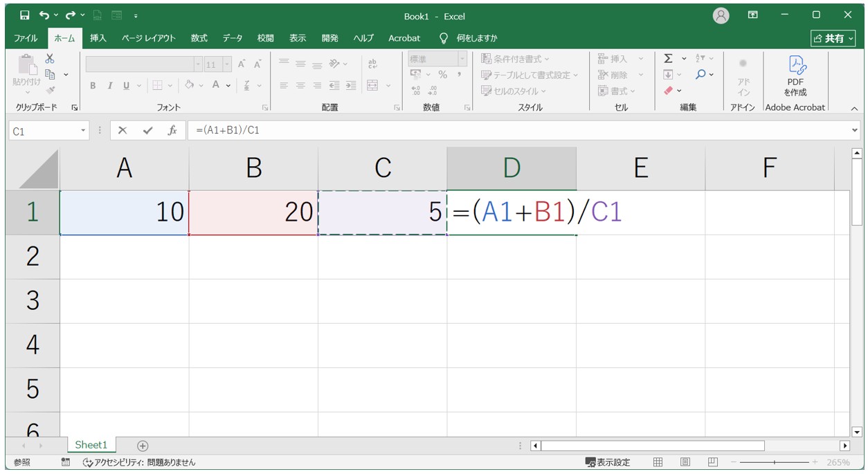Screen dimensions: 868x474
Task: Add new sheet with plus icon
Action: tap(143, 446)
